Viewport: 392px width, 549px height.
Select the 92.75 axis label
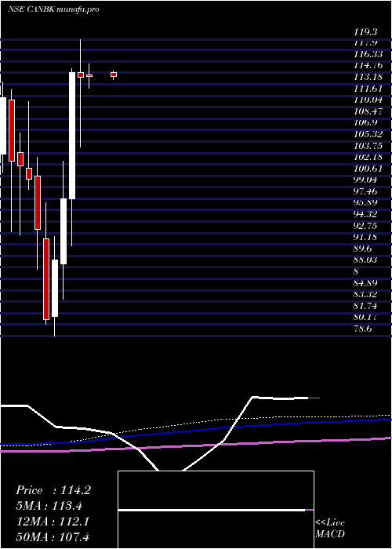click(x=366, y=226)
